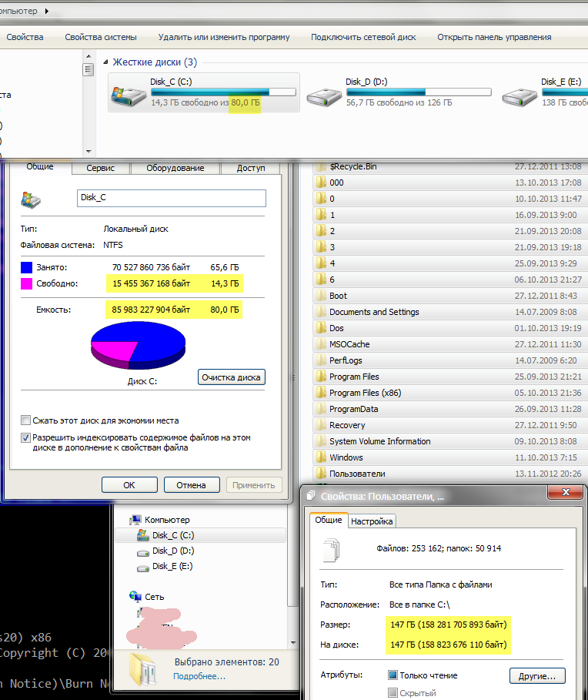
Task: Open the ProgramData folder icon
Action: (x=321, y=408)
